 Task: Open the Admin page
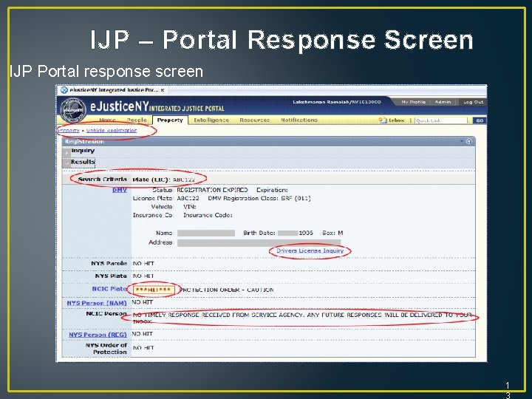point(443,102)
